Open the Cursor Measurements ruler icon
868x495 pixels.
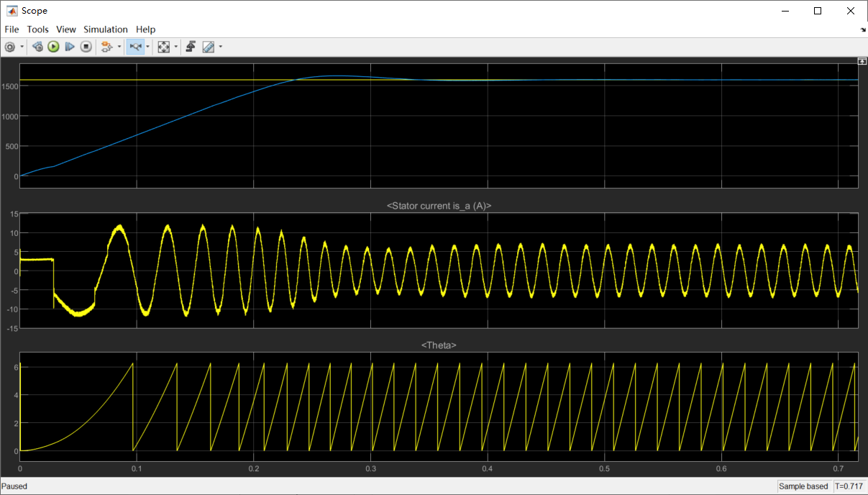pyautogui.click(x=207, y=47)
